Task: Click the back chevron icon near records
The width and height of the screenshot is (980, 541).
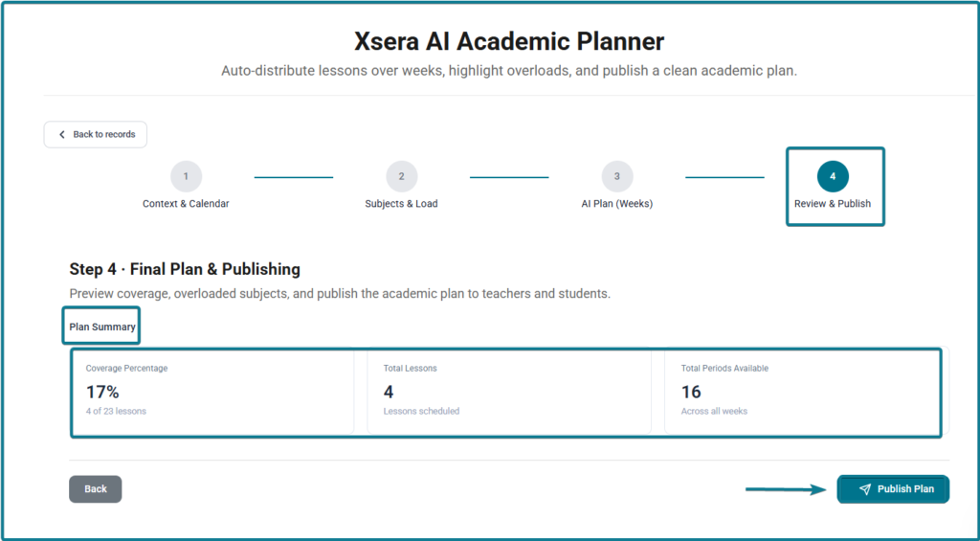Action: [62, 134]
